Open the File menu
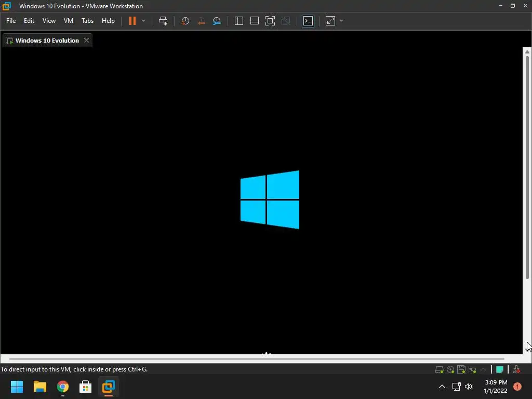 (x=11, y=21)
